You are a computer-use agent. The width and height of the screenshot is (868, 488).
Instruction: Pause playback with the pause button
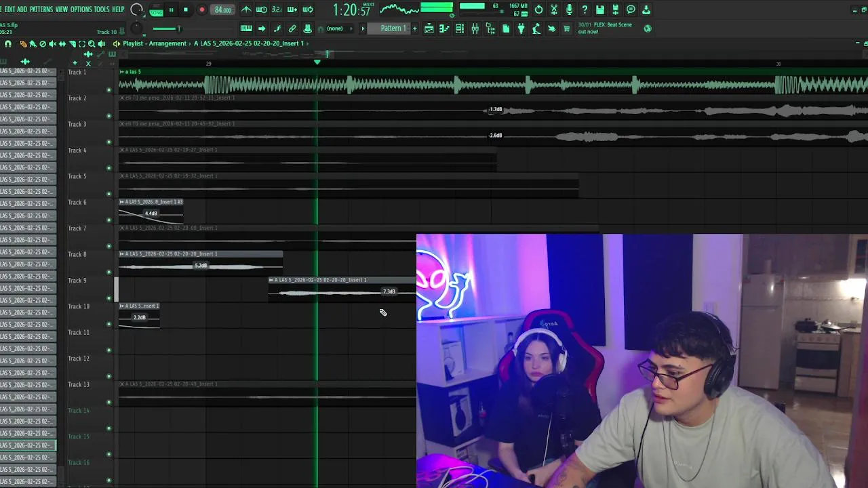(x=171, y=9)
